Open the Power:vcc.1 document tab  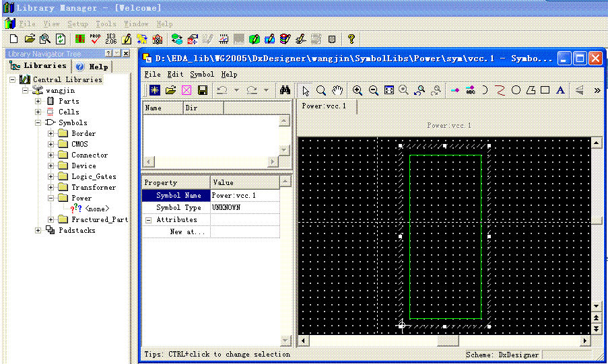point(324,106)
